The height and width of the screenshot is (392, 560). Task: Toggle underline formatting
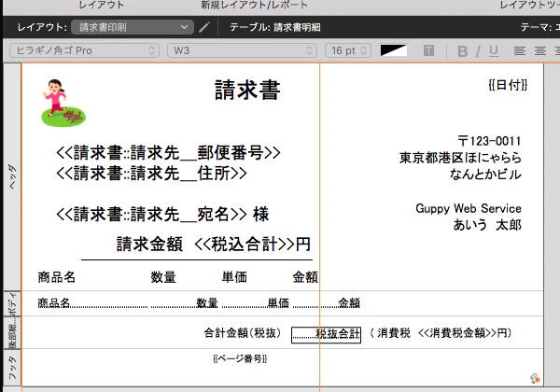(494, 51)
